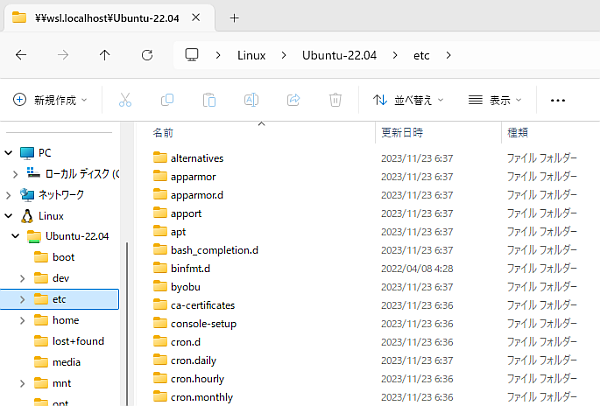
Task: Refresh the current folder view
Action: coord(147,55)
